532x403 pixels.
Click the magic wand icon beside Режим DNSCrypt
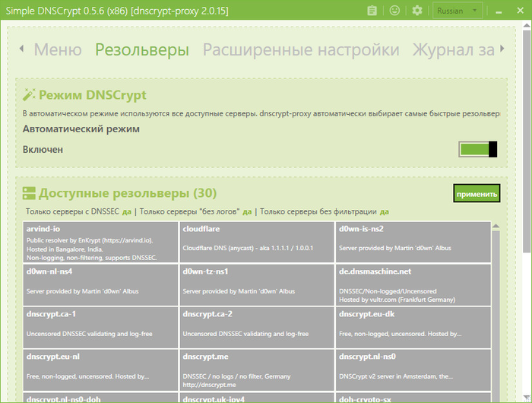point(30,95)
